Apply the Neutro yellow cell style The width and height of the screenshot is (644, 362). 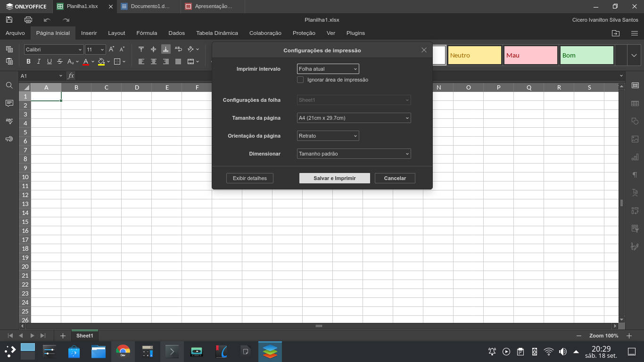pyautogui.click(x=474, y=55)
